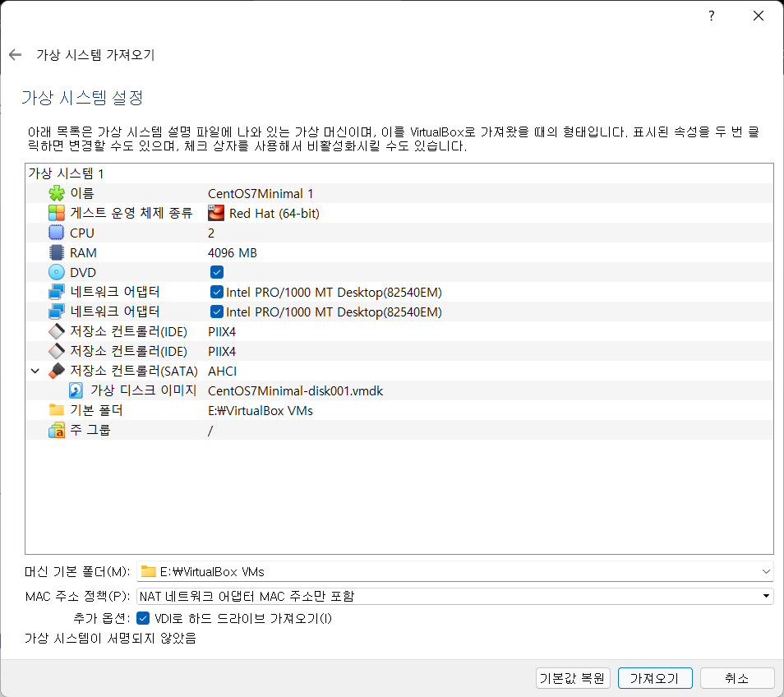The image size is (784, 697).
Task: Click the first IDE storage controller icon
Action: [57, 331]
